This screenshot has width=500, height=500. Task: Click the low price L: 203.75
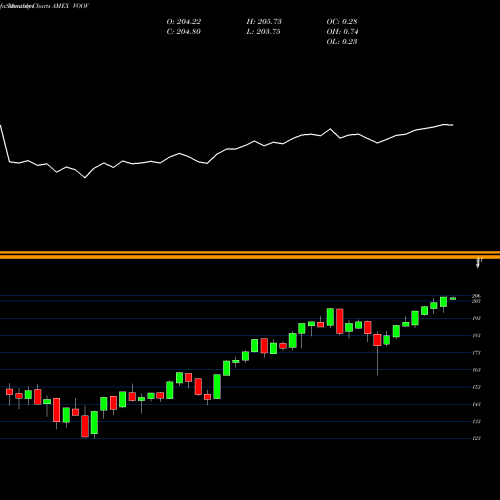coord(263,32)
